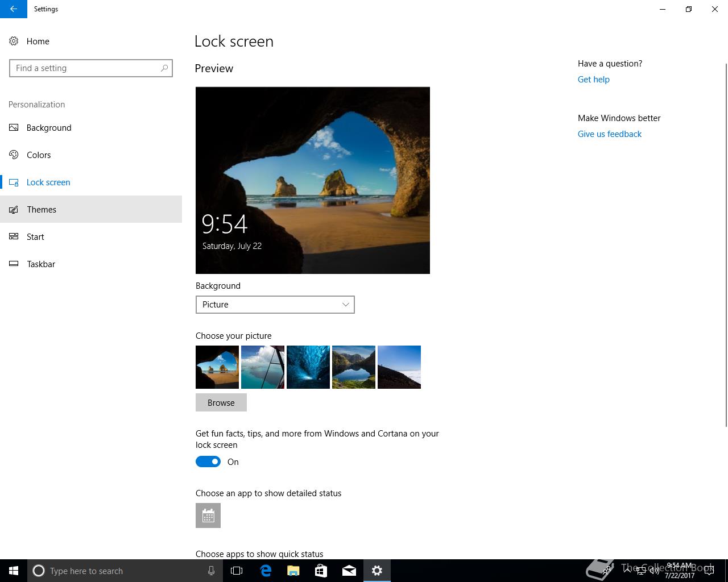Turn off fun facts and tips toggle

208,462
